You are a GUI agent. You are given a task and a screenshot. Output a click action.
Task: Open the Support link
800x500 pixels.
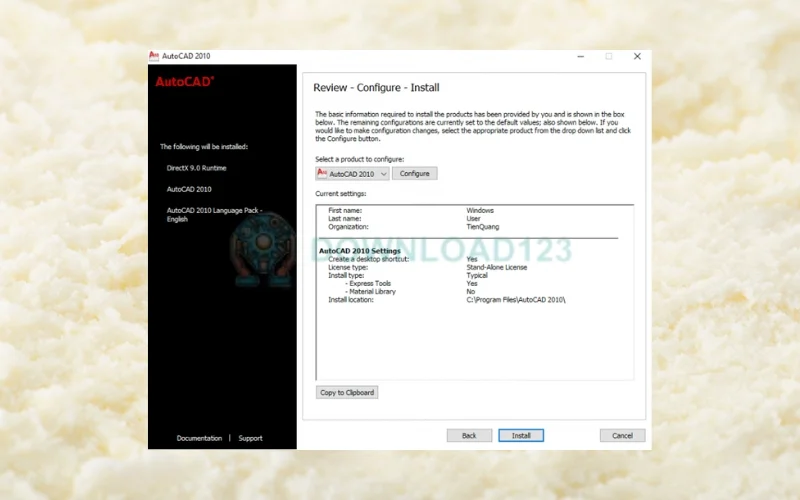tap(250, 438)
